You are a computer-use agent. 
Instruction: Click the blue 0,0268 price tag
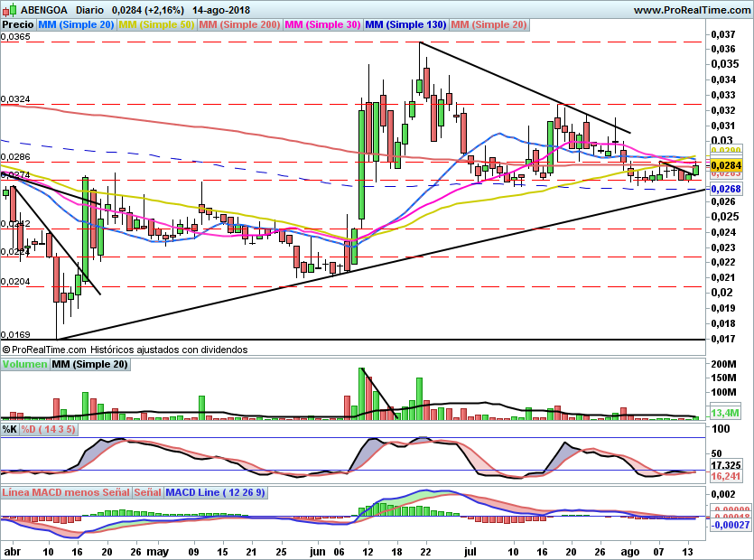click(x=726, y=189)
